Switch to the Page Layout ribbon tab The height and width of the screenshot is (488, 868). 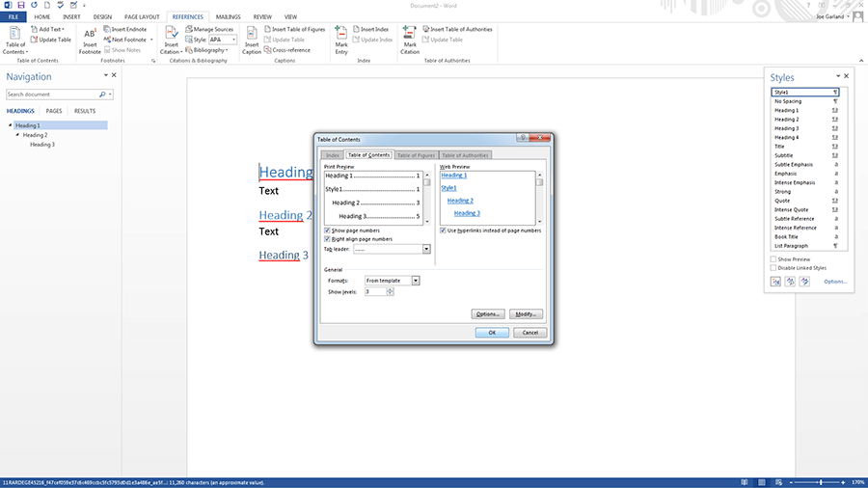coord(141,16)
